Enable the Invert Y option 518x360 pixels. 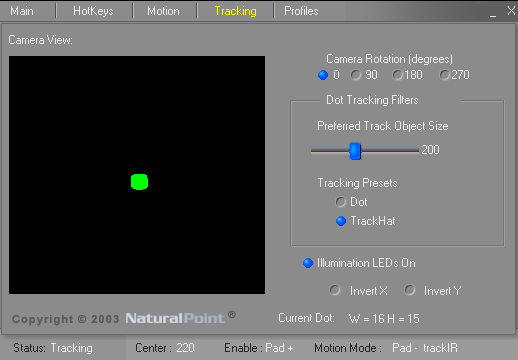click(x=410, y=290)
